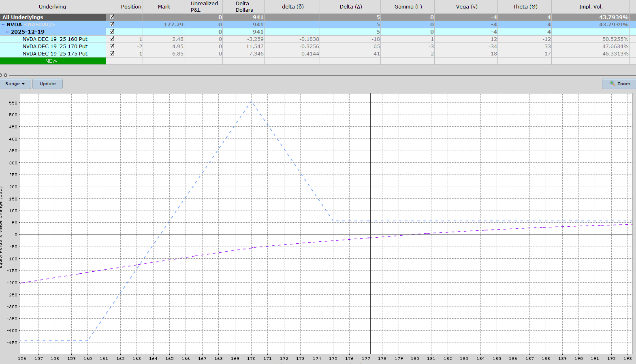Open the Range dropdown

(x=15, y=84)
